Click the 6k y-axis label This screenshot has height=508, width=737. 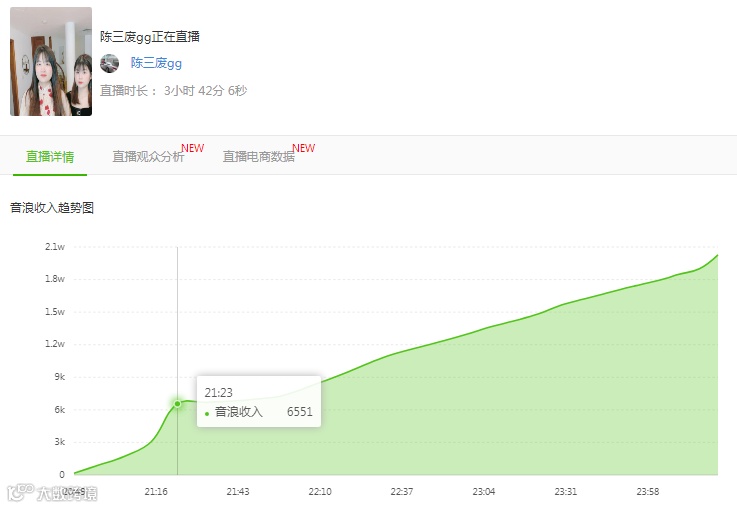[60, 410]
